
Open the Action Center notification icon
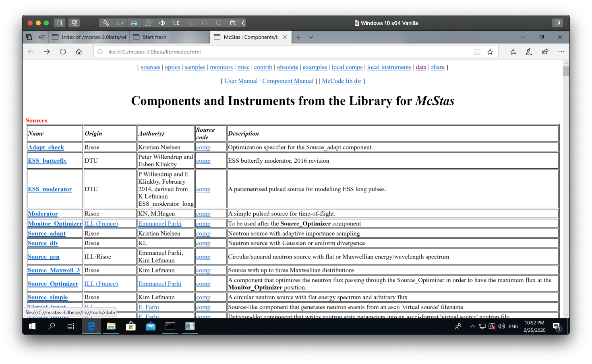[557, 326]
